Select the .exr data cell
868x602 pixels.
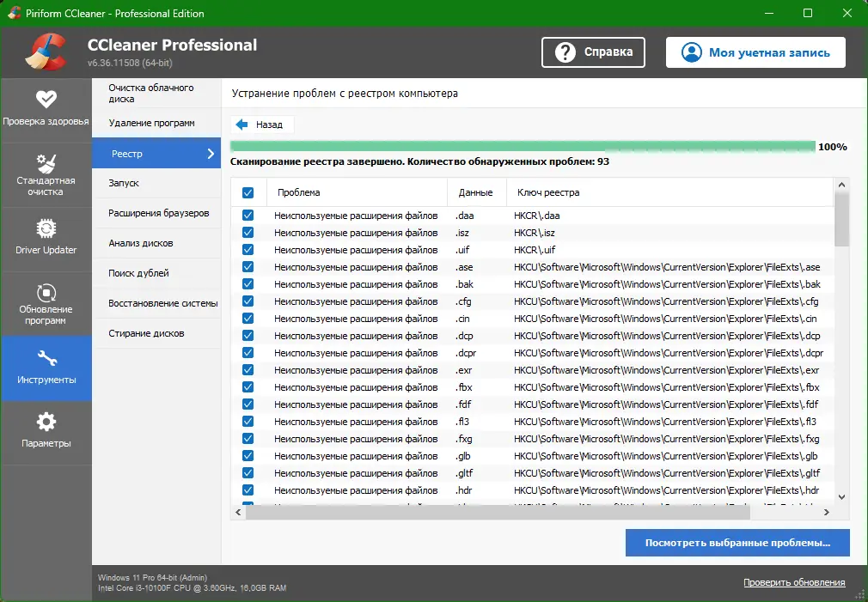click(x=464, y=369)
